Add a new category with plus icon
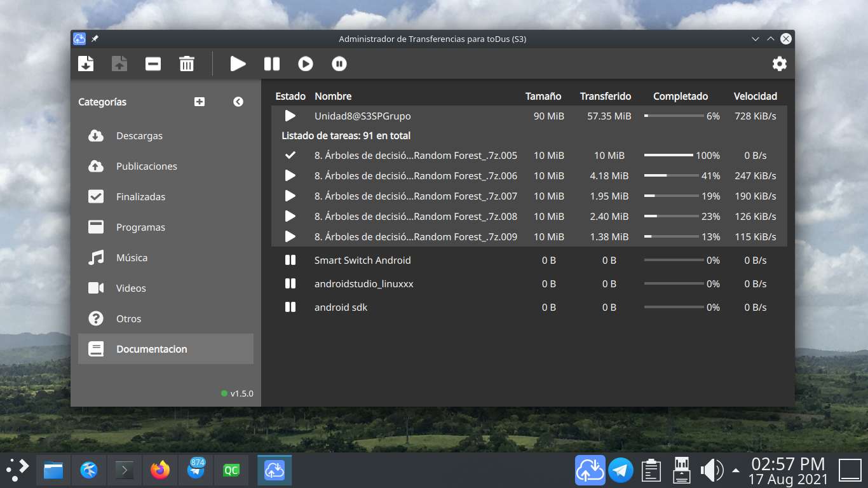The width and height of the screenshot is (868, 488). [200, 102]
